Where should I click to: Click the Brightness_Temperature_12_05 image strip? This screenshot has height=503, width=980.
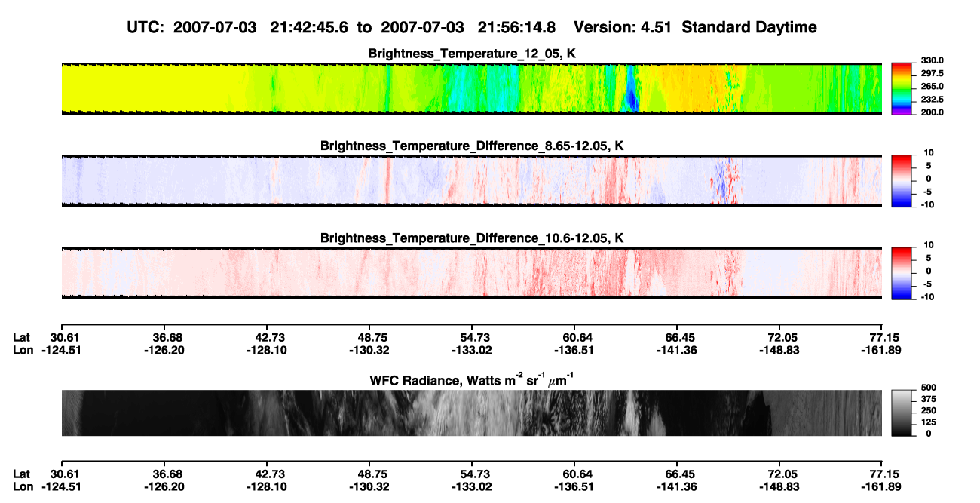[x=471, y=88]
